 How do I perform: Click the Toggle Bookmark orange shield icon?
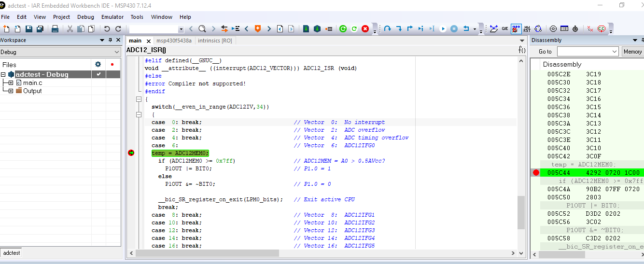tap(258, 29)
